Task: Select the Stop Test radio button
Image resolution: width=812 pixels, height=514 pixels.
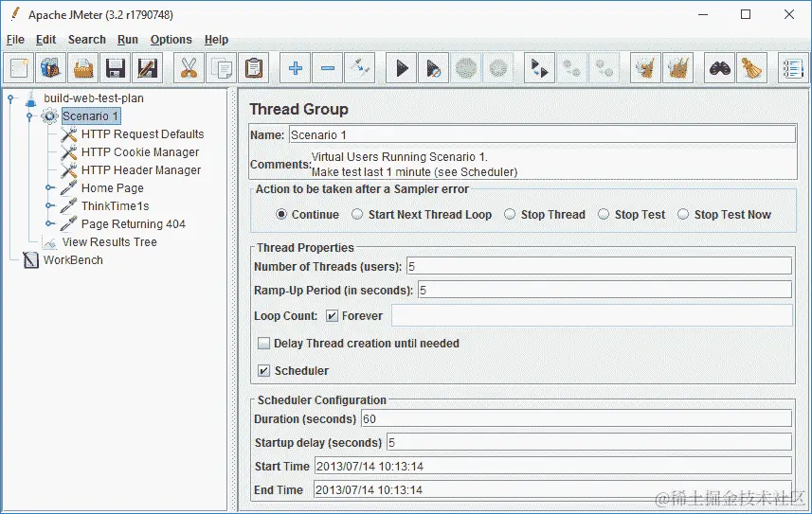Action: tap(604, 214)
